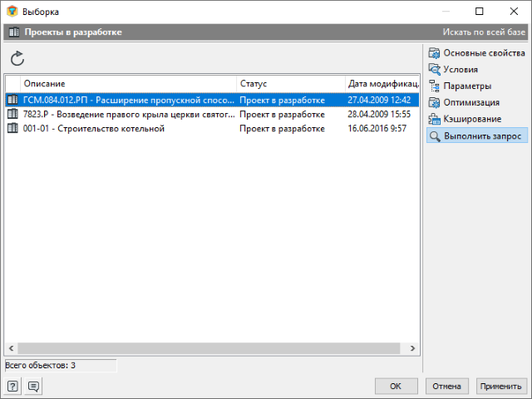
Task: Sort by Статус column header
Action: click(x=289, y=84)
